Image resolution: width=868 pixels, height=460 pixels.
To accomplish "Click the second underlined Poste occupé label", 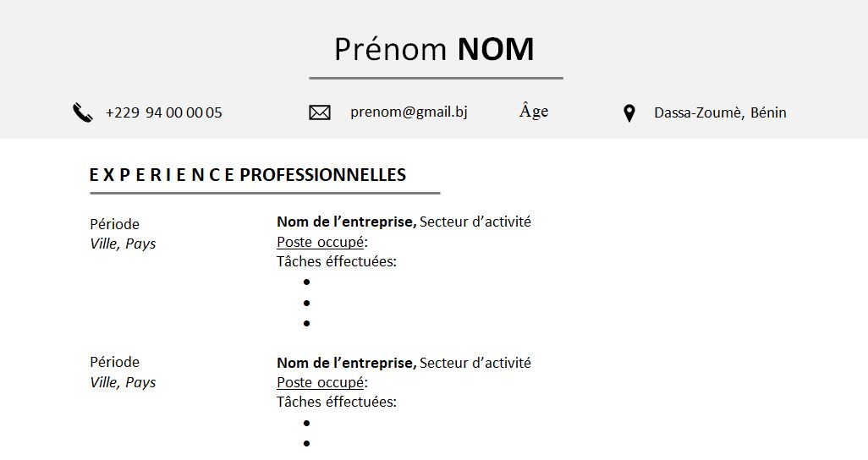I will 321,382.
